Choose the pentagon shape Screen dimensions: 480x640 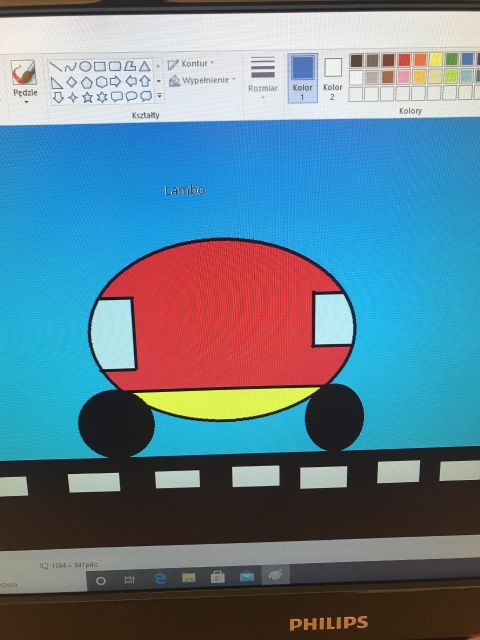(86, 82)
